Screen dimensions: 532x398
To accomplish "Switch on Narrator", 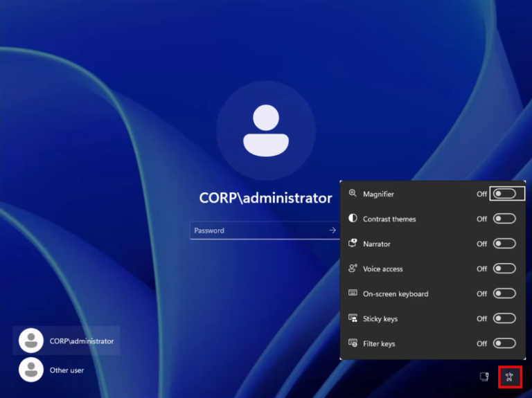I will point(504,244).
